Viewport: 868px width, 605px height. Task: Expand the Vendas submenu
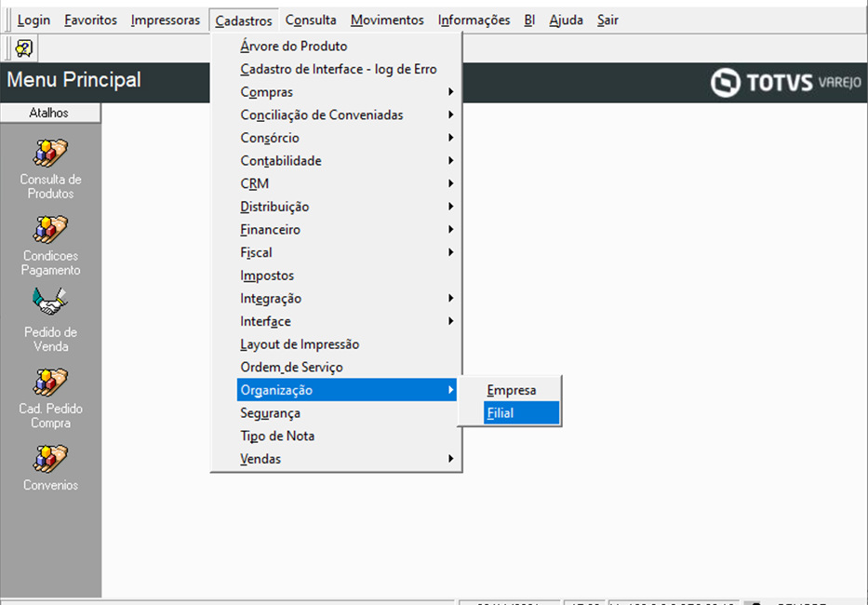point(348,459)
